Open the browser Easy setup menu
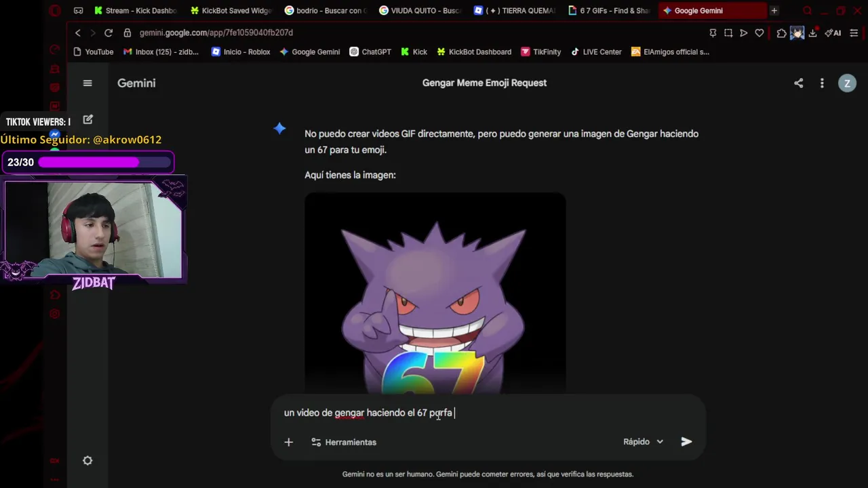This screenshot has width=868, height=488. coord(854,33)
